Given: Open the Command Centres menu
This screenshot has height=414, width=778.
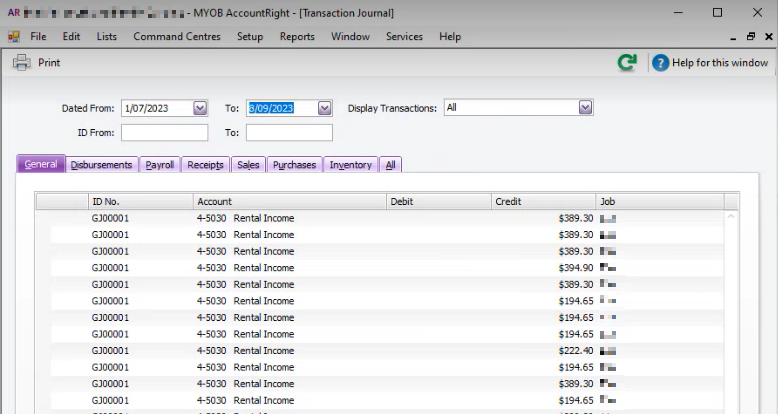Looking at the screenshot, I should pos(177,36).
